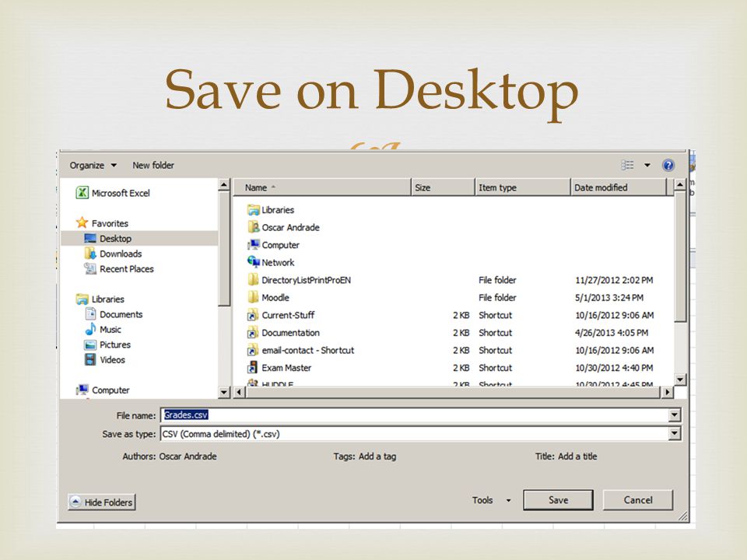Image resolution: width=747 pixels, height=560 pixels.
Task: Click file list scroll up arrow
Action: (x=680, y=184)
